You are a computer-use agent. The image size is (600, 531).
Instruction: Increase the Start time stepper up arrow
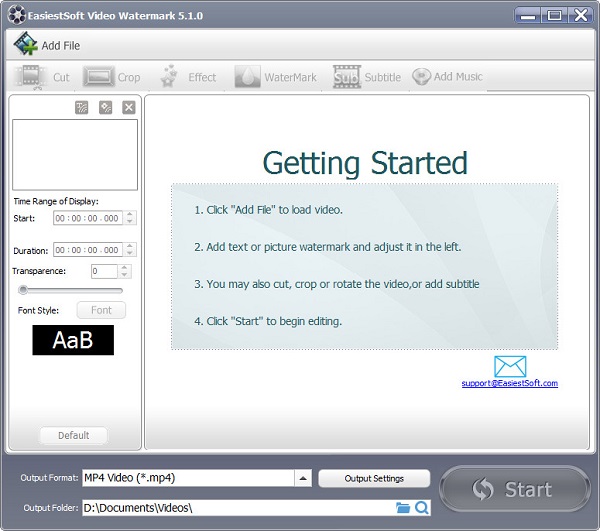(x=130, y=215)
